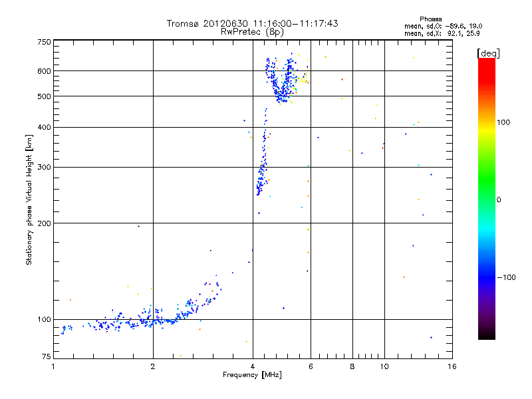Image resolution: width=532 pixels, height=399 pixels.
Task: Click the y-axis tick label '750'
Action: [x=44, y=42]
